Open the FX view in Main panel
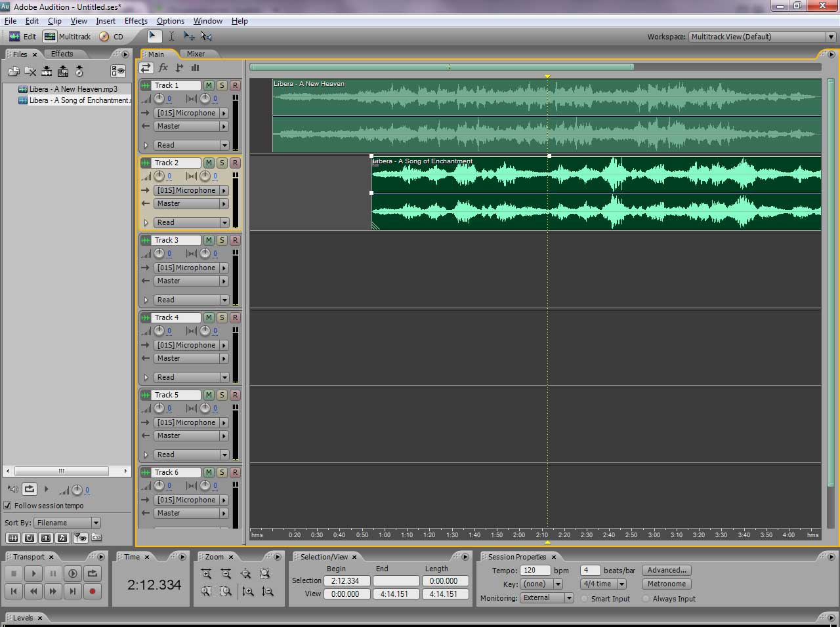The image size is (840, 627). tap(163, 68)
